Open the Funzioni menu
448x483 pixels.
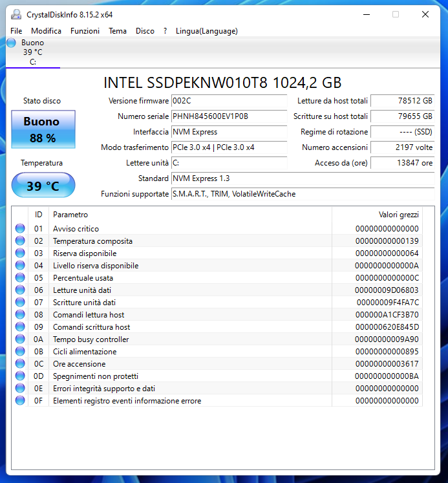point(85,31)
